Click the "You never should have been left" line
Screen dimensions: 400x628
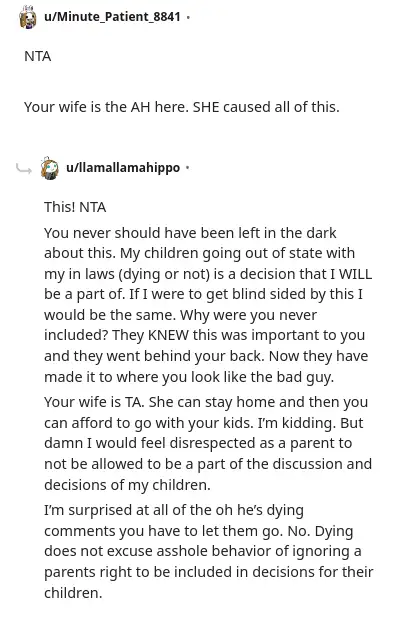pyautogui.click(x=190, y=233)
